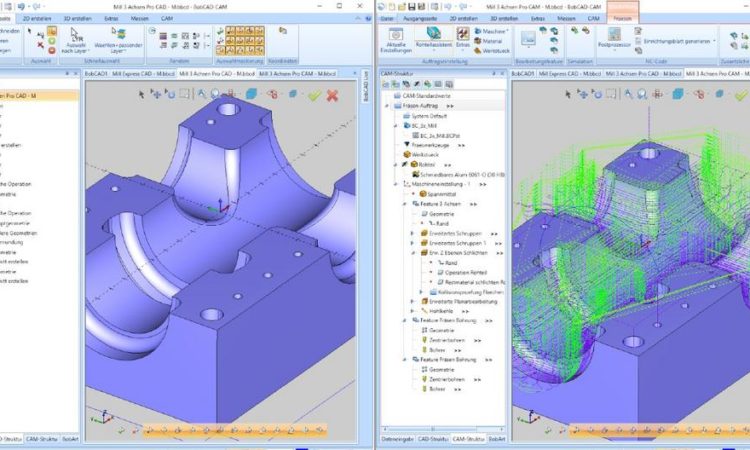Click green checkmark icon in left viewport toolbar
Viewport: 750px width, 450px height.
click(316, 95)
